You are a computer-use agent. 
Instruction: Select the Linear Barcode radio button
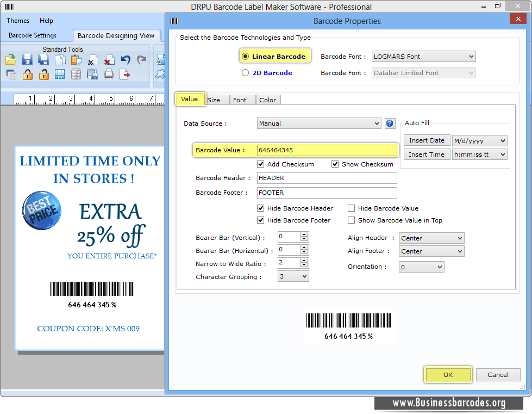245,57
